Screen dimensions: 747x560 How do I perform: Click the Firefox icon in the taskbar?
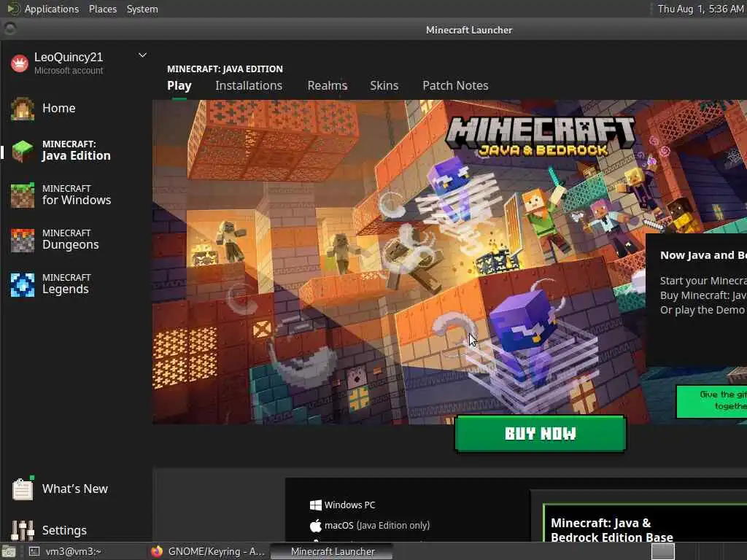click(157, 551)
